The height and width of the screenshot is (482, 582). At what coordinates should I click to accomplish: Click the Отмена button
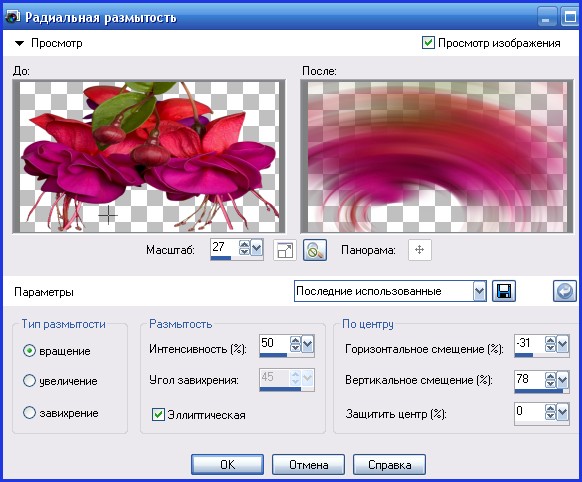308,465
